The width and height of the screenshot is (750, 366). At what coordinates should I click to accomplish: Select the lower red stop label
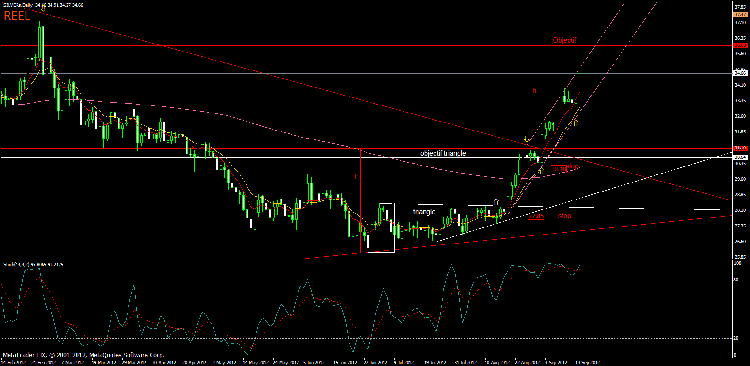coord(564,216)
